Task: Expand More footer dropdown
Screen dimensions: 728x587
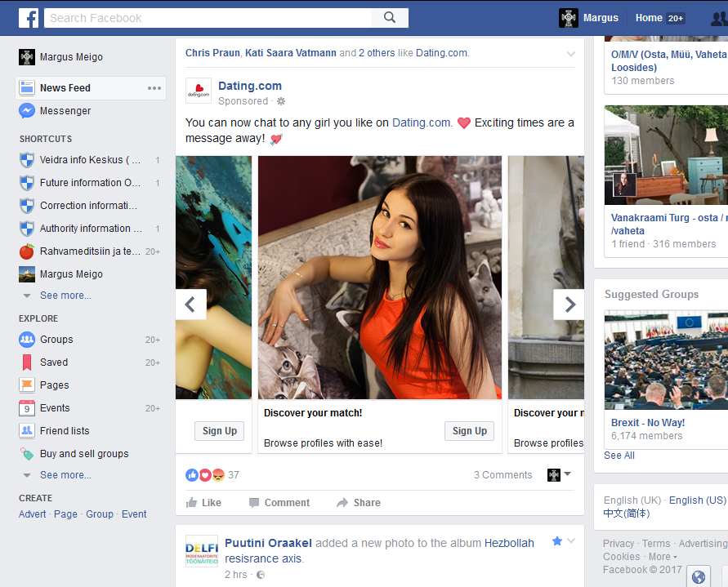Action: [663, 556]
